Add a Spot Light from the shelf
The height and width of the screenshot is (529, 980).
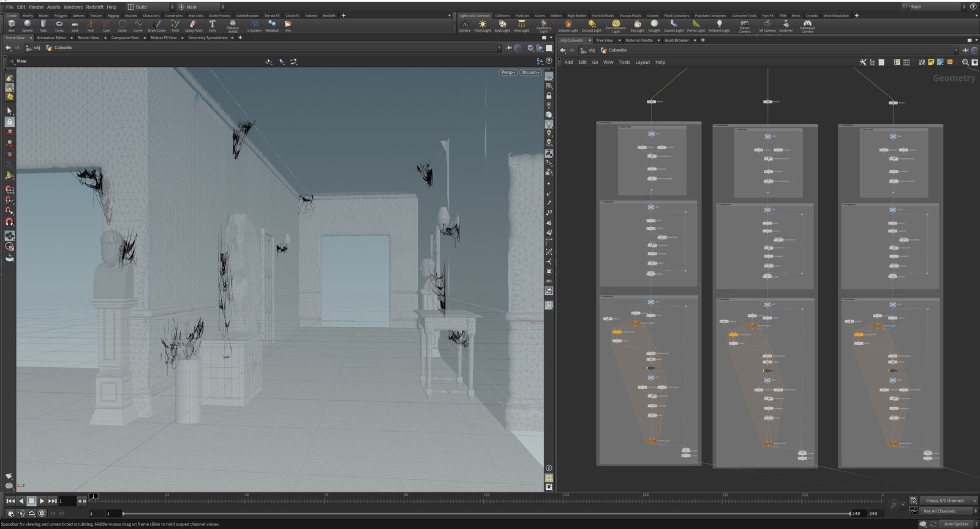(x=502, y=26)
